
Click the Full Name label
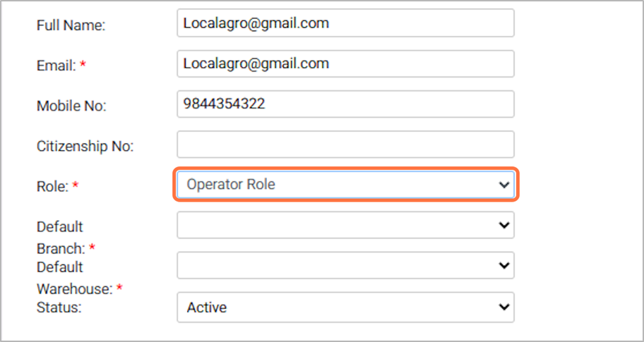tap(70, 25)
